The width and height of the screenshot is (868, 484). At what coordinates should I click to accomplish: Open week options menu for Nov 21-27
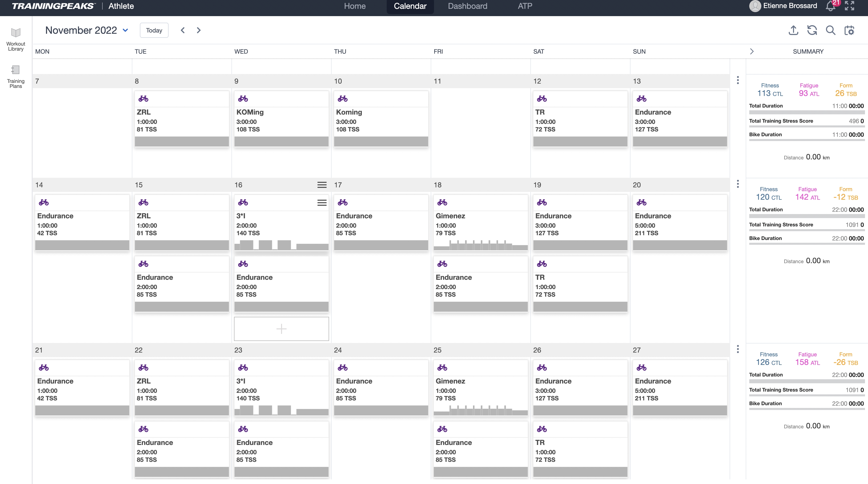(738, 349)
